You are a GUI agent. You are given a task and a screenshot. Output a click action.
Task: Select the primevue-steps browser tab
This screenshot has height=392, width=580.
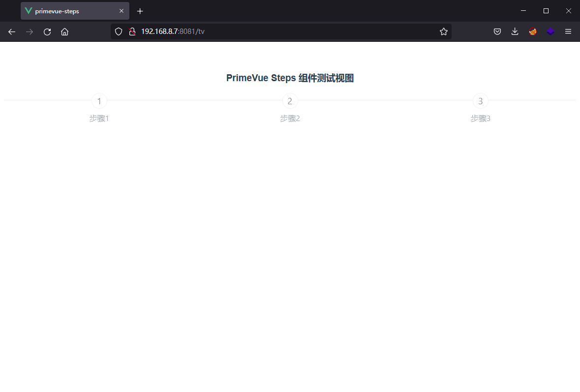pos(69,11)
